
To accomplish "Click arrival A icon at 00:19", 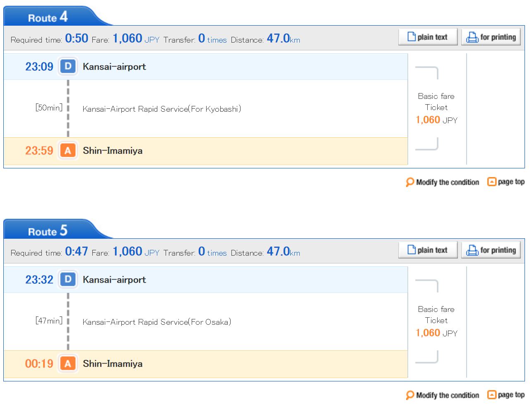I will [x=68, y=364].
